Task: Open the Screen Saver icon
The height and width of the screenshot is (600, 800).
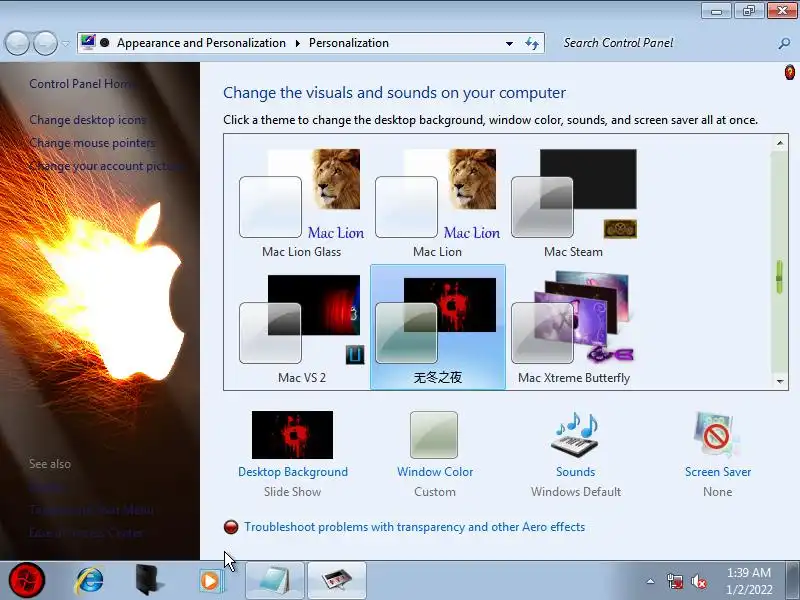Action: pyautogui.click(x=717, y=435)
